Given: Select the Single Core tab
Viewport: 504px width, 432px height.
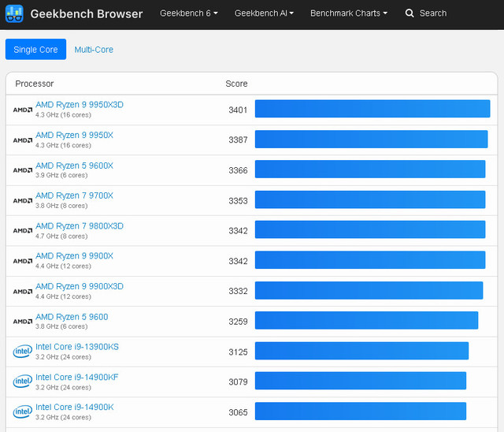Looking at the screenshot, I should coord(35,49).
